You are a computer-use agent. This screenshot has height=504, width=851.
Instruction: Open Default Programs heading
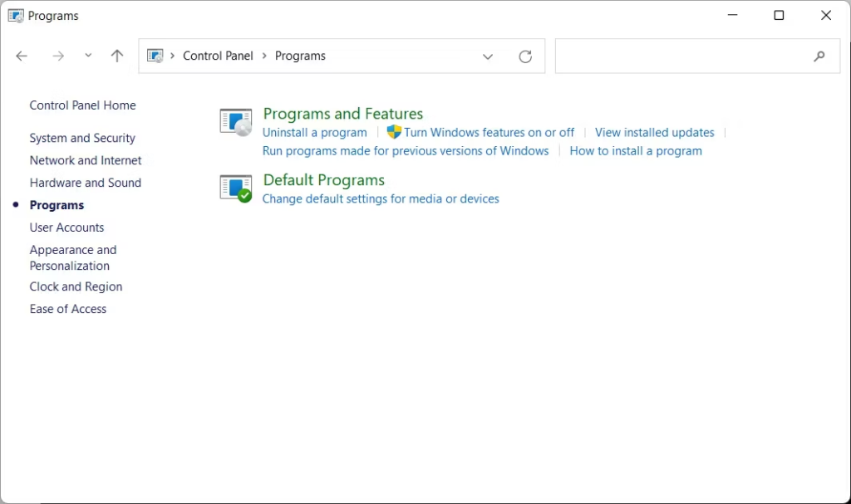click(x=324, y=180)
